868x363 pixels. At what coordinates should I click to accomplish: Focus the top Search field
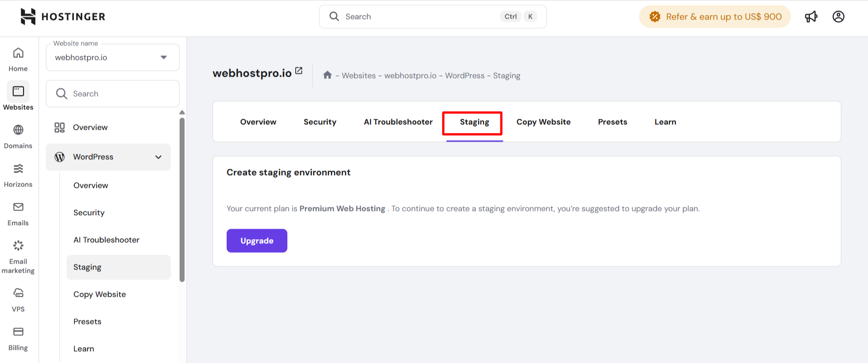[x=432, y=17]
